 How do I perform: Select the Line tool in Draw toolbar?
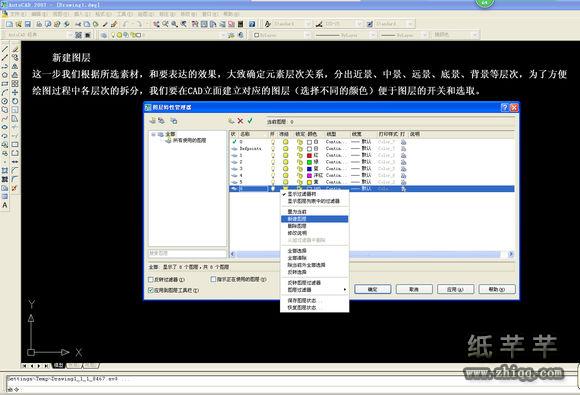pyautogui.click(x=5, y=49)
